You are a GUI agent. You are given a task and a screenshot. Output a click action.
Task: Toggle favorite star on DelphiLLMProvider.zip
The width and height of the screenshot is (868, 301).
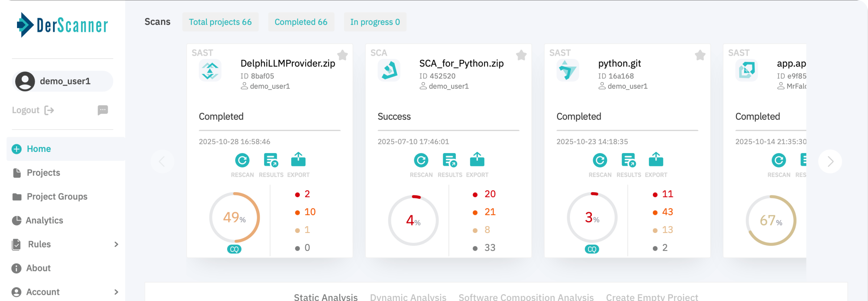pos(342,55)
